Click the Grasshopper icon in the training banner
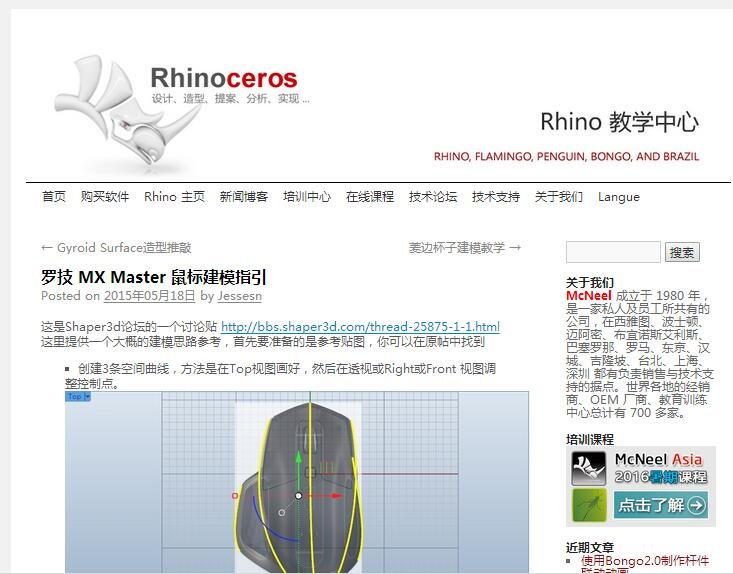 tap(589, 505)
